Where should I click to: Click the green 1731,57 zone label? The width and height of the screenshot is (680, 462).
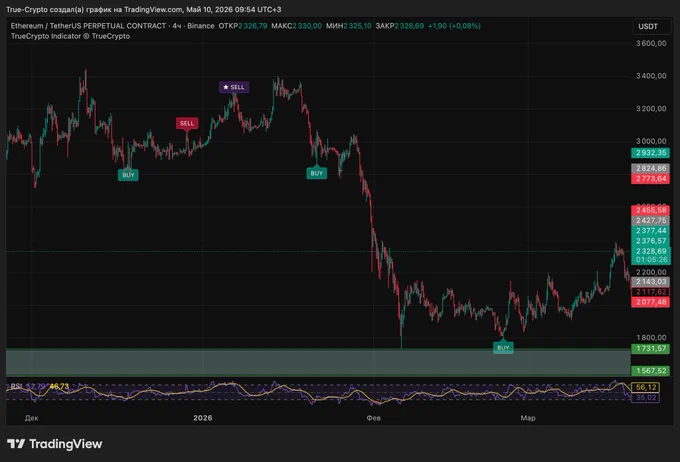point(651,349)
